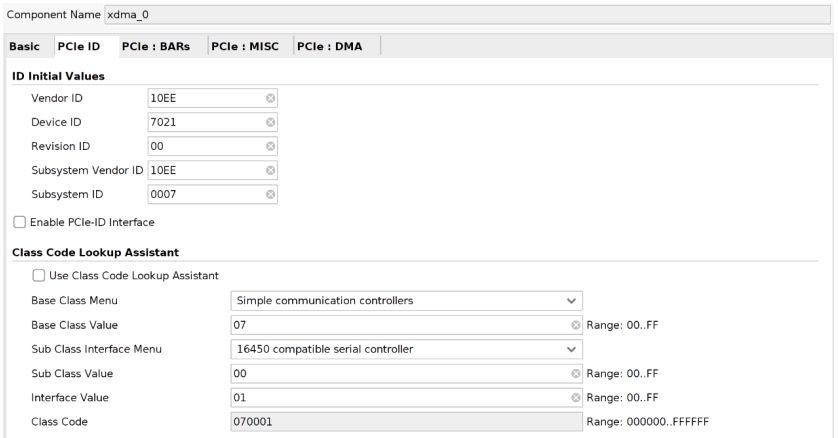Click the 'Component Name' label
This screenshot has width=838, height=438.
click(53, 15)
